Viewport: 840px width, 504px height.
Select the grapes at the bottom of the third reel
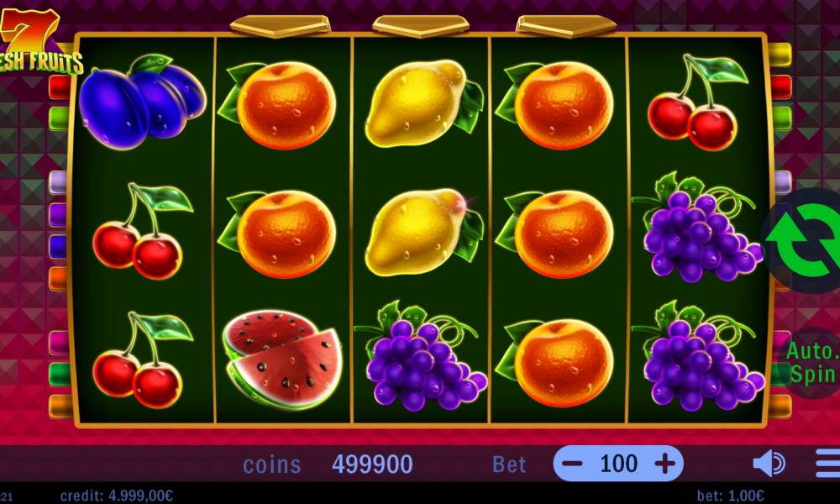point(421,355)
